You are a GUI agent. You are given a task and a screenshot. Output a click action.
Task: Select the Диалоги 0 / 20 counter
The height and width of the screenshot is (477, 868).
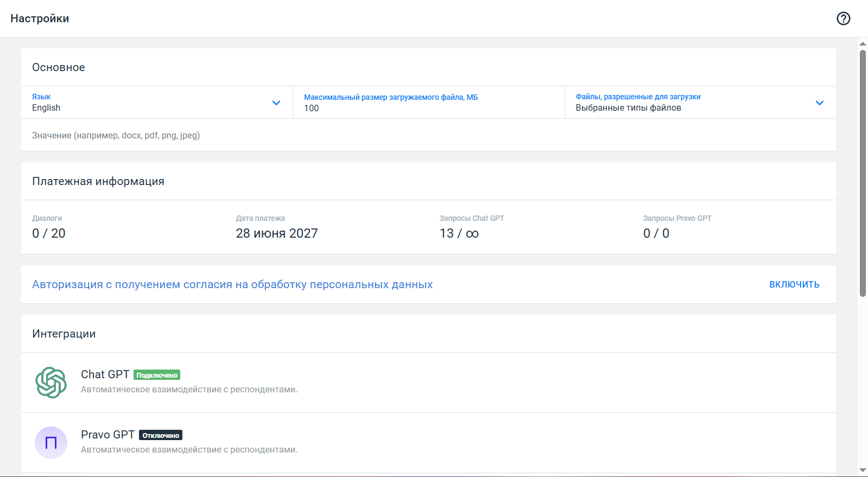pos(49,233)
